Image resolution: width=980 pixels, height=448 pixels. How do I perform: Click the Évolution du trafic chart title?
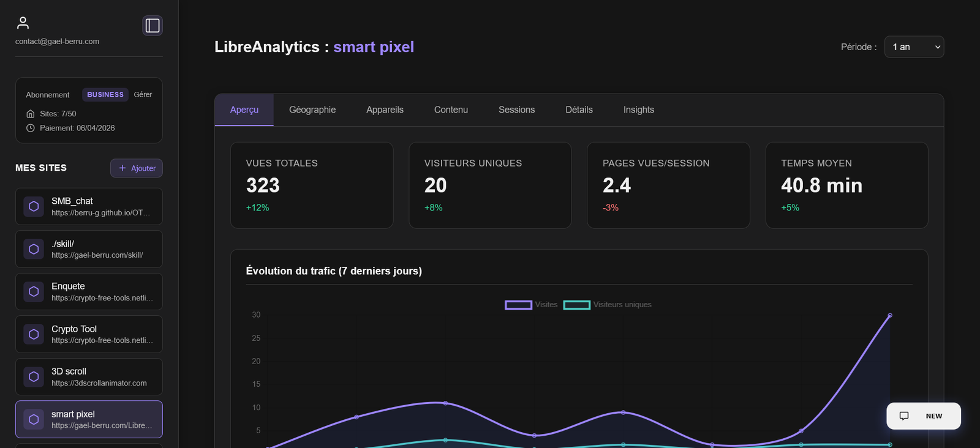pos(334,271)
